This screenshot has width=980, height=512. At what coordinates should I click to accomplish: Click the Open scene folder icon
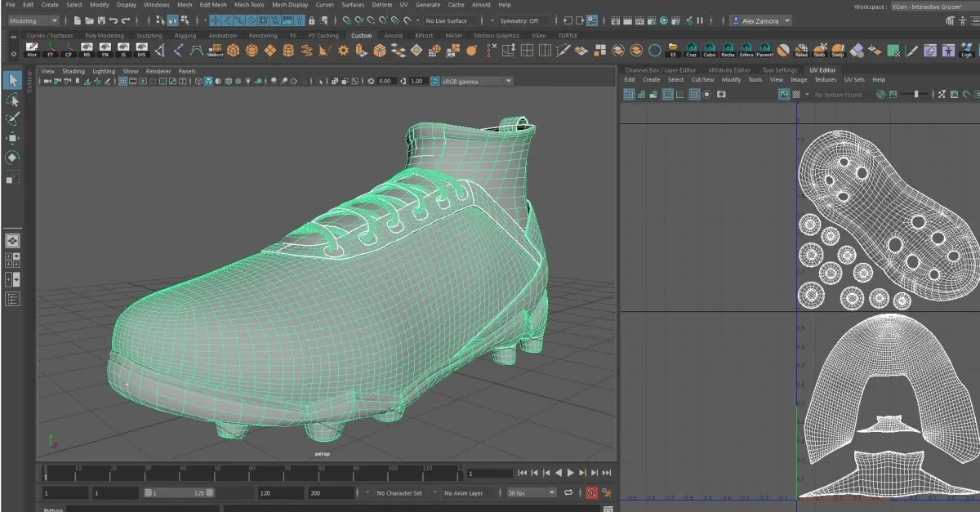(x=87, y=20)
